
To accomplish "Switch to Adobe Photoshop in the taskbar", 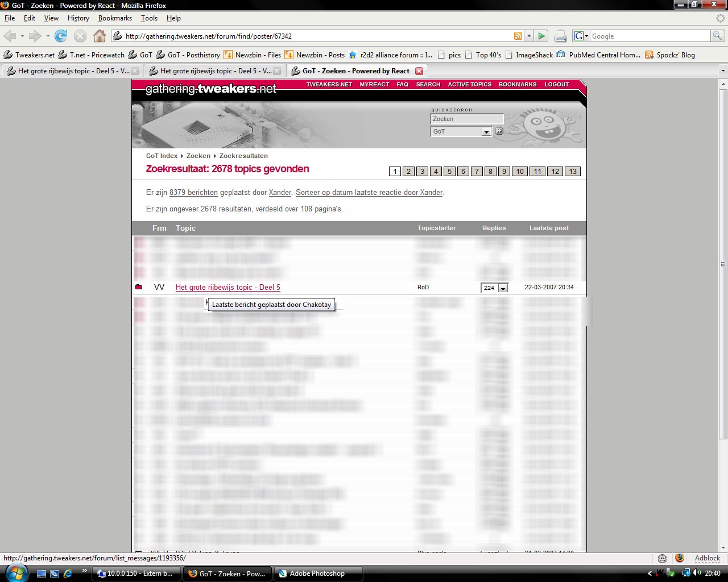I will 318,573.
